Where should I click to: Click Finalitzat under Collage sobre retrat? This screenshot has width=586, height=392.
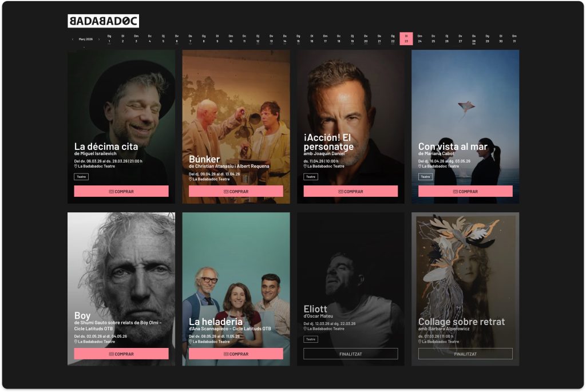coord(465,354)
